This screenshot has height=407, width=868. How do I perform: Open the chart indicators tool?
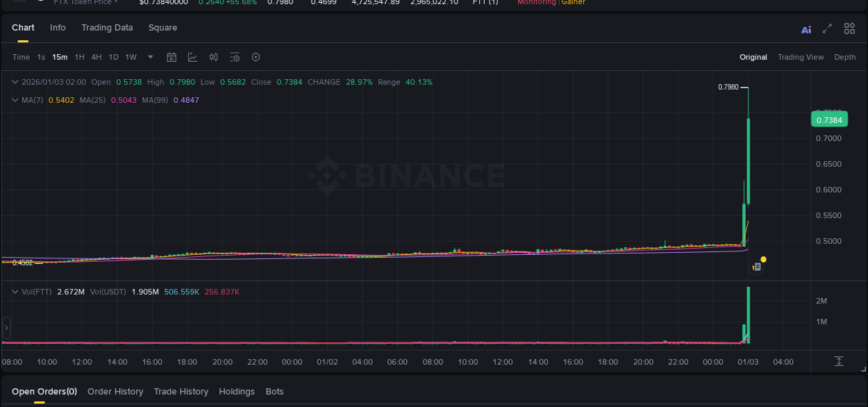pos(192,57)
